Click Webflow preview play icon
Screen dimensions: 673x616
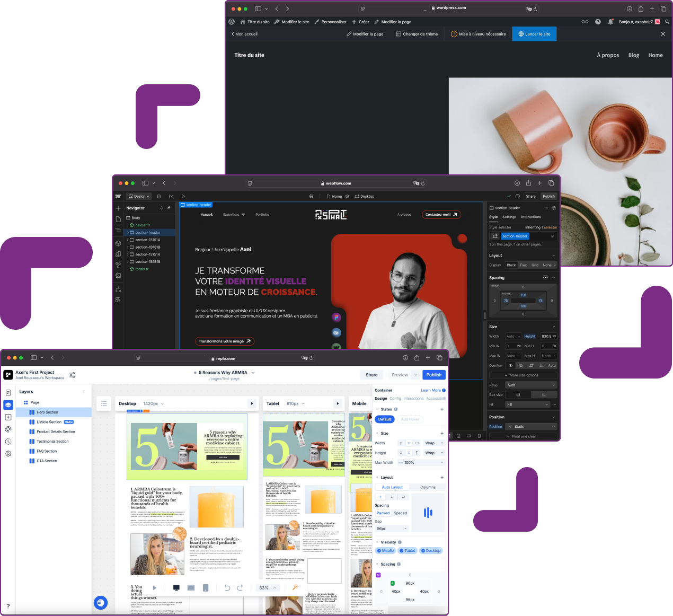pyautogui.click(x=183, y=196)
